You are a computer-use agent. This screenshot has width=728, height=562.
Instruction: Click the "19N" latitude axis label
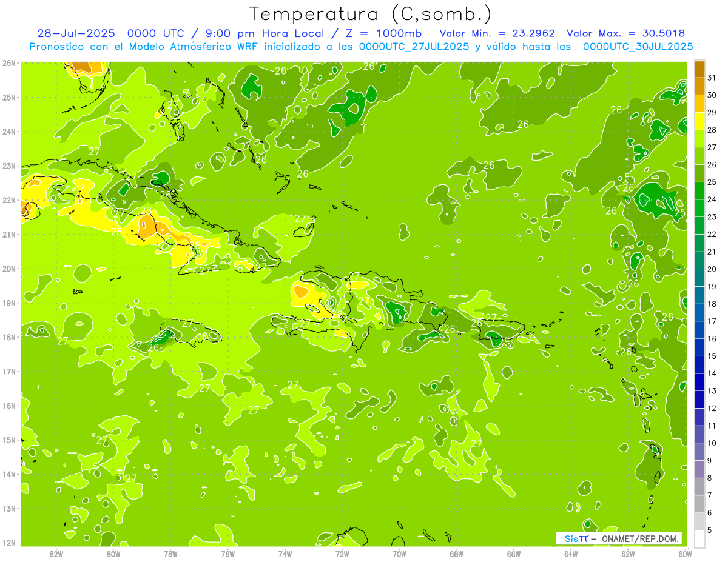[9, 303]
